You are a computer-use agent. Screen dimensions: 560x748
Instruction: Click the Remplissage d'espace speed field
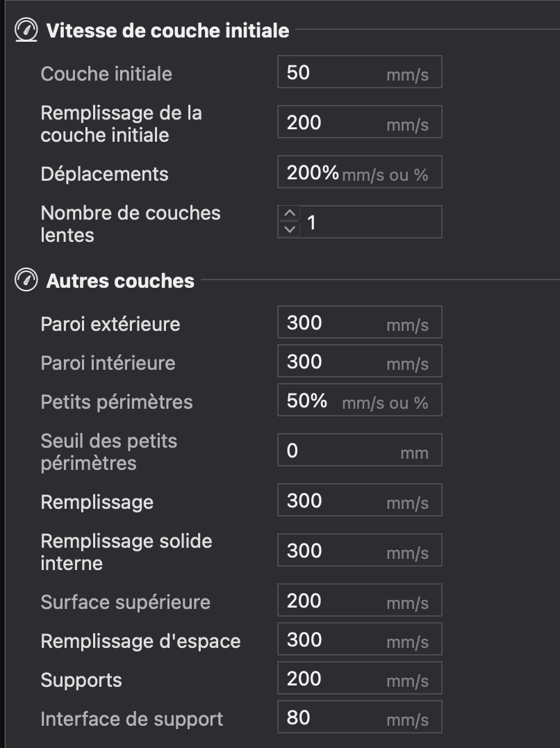[360, 640]
